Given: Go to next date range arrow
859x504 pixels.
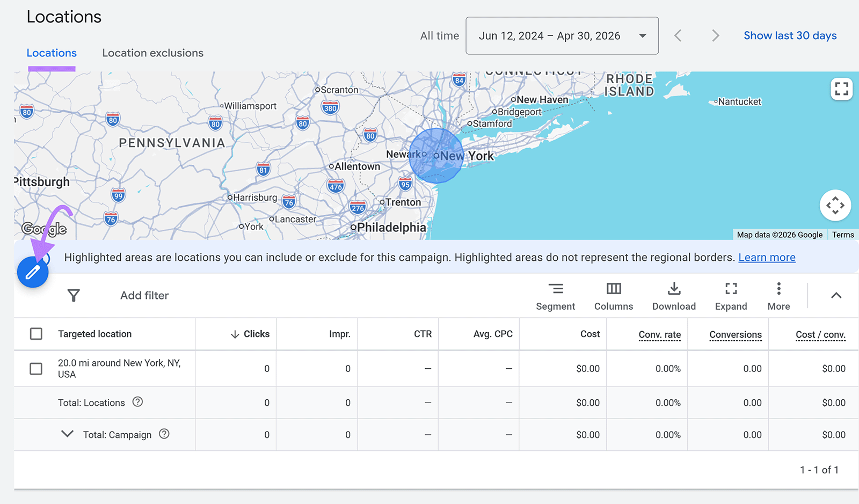Looking at the screenshot, I should (x=715, y=35).
